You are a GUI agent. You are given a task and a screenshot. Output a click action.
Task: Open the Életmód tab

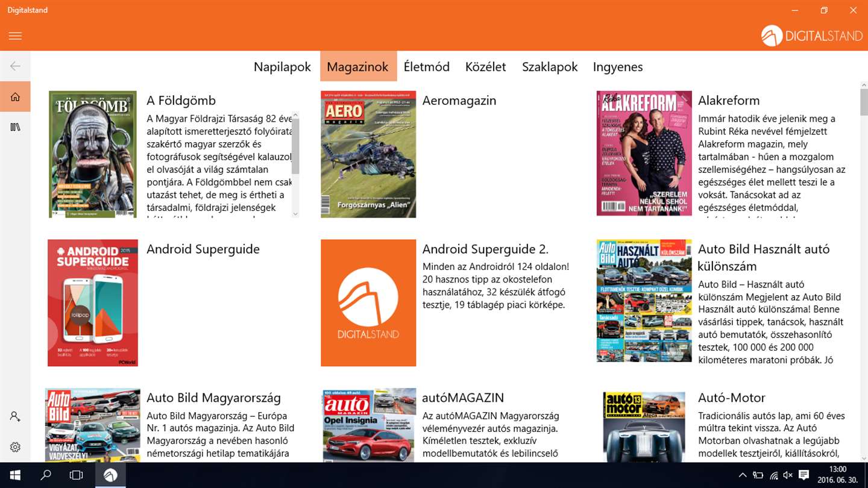[427, 67]
